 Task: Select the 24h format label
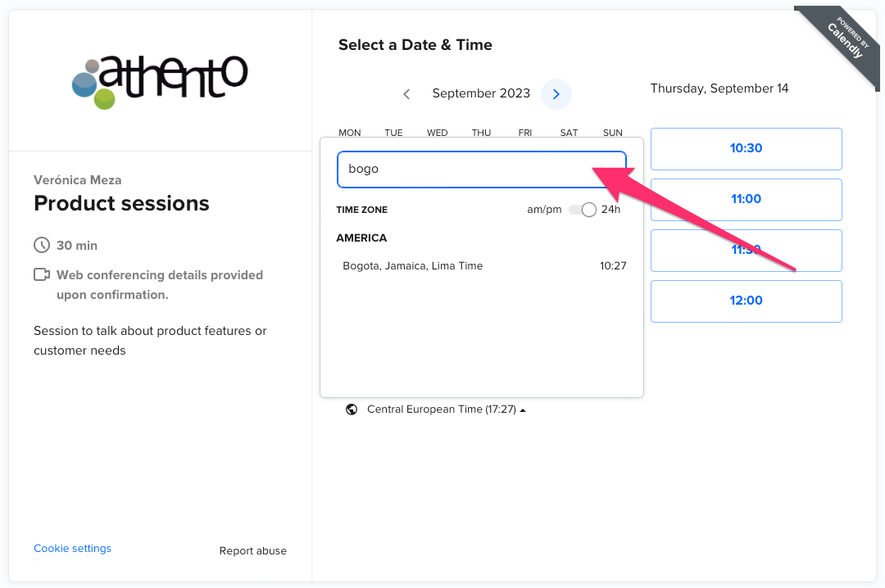[x=610, y=210]
